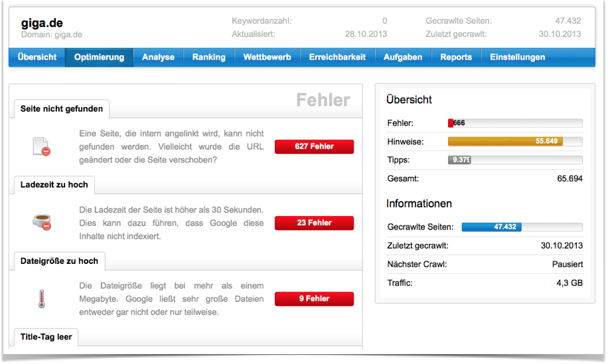Go to the Wettbewerb tab
The width and height of the screenshot is (608, 364).
(267, 57)
